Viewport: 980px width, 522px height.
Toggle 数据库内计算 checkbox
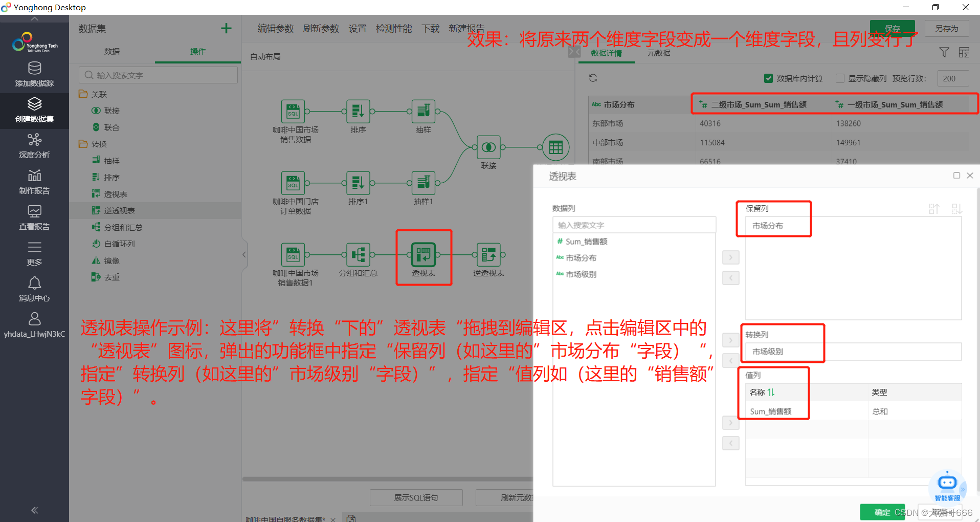(768, 78)
